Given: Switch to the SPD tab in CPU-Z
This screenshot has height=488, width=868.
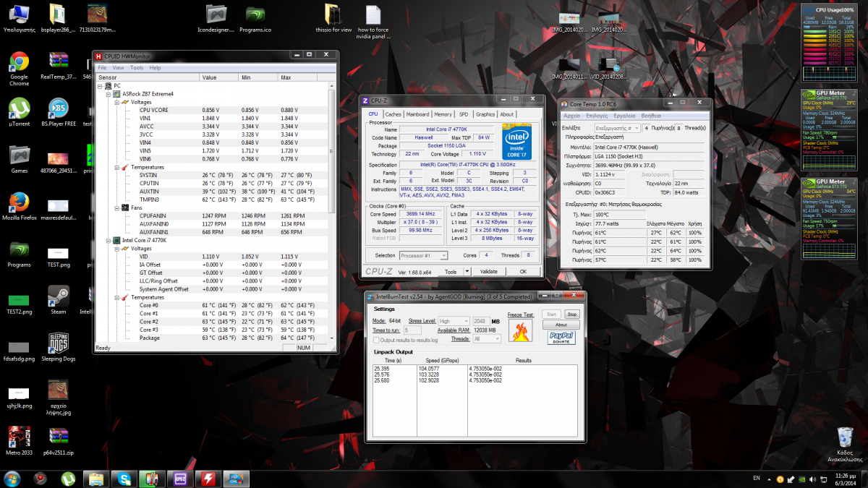Looking at the screenshot, I should tap(464, 114).
